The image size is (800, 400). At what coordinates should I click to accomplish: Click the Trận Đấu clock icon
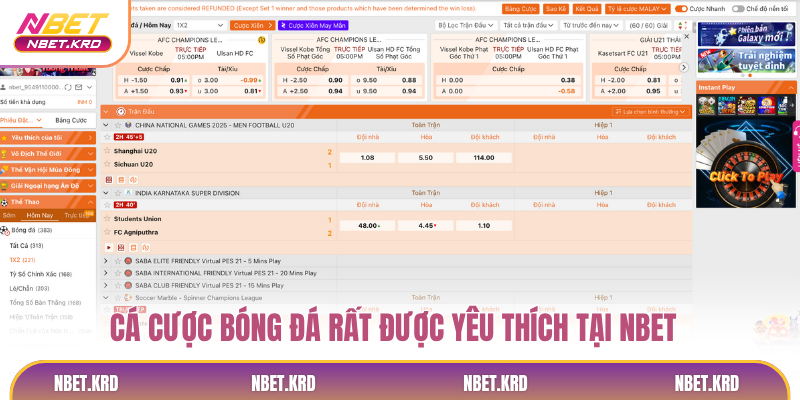(x=121, y=111)
